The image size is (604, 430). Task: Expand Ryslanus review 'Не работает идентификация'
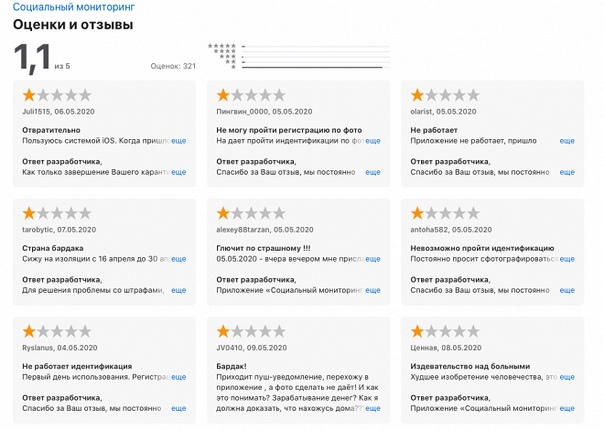pyautogui.click(x=178, y=377)
